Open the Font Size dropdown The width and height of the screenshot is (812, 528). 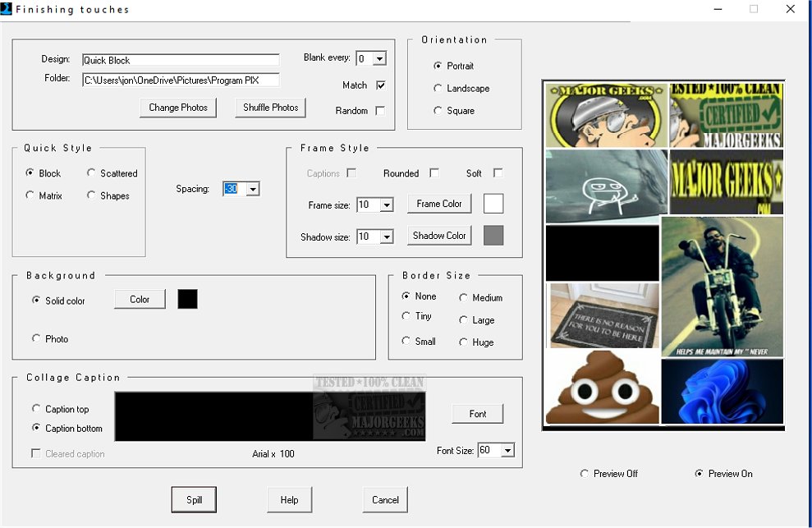(x=507, y=451)
